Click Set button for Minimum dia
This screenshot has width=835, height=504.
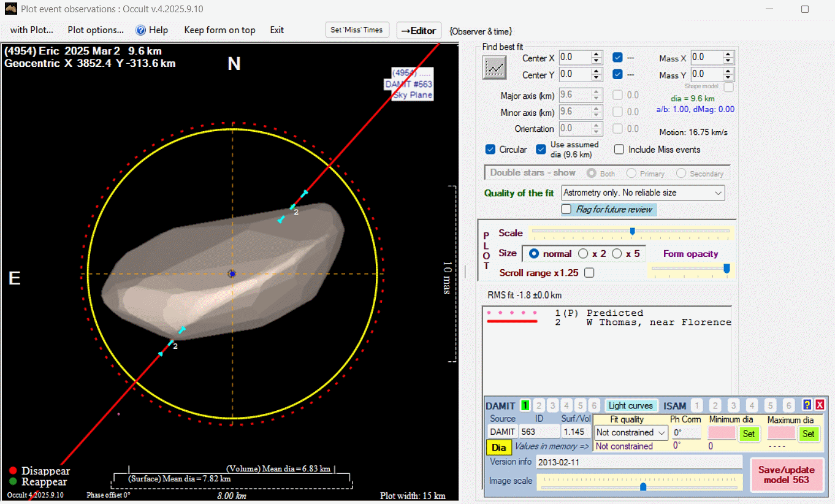click(x=749, y=433)
